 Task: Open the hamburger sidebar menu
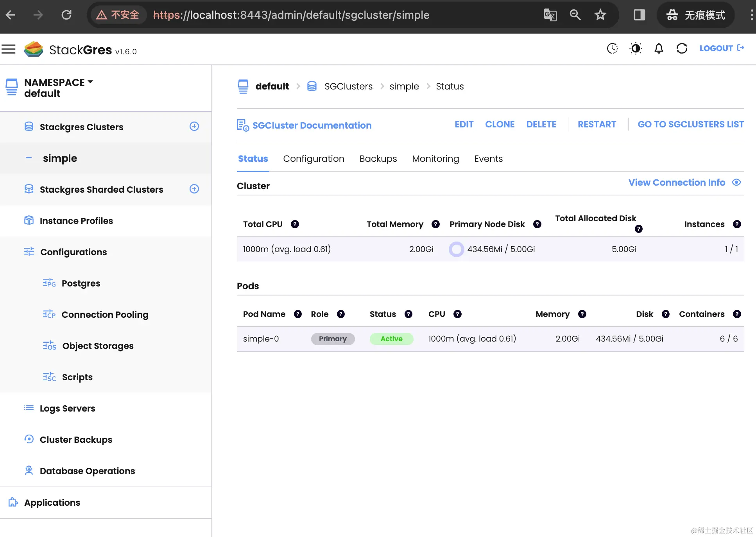(x=9, y=49)
